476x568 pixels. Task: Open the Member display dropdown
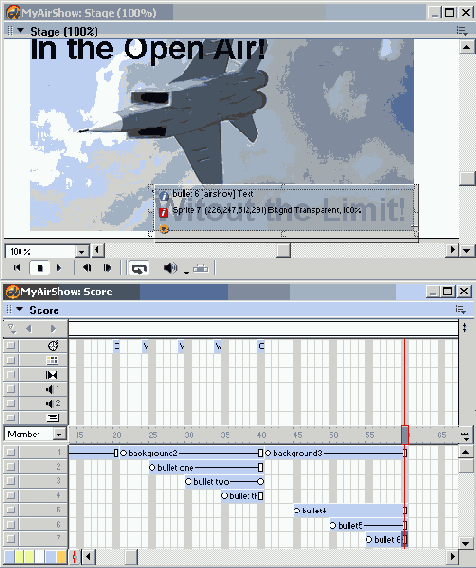[59, 434]
